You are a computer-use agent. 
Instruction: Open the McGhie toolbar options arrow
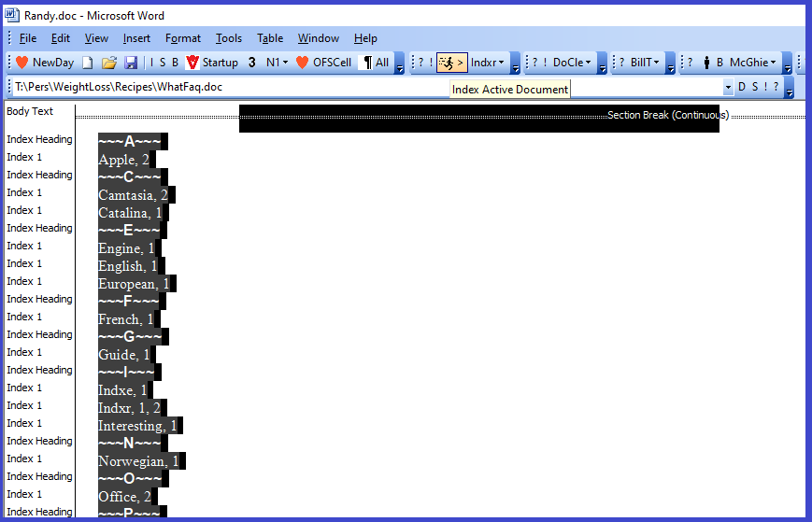click(x=787, y=63)
